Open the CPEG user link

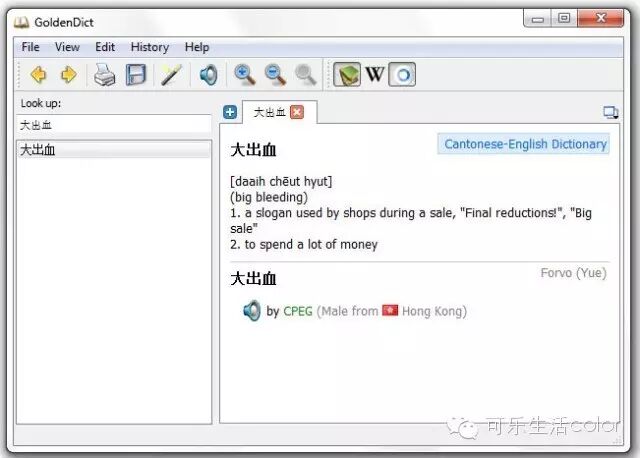coord(298,311)
